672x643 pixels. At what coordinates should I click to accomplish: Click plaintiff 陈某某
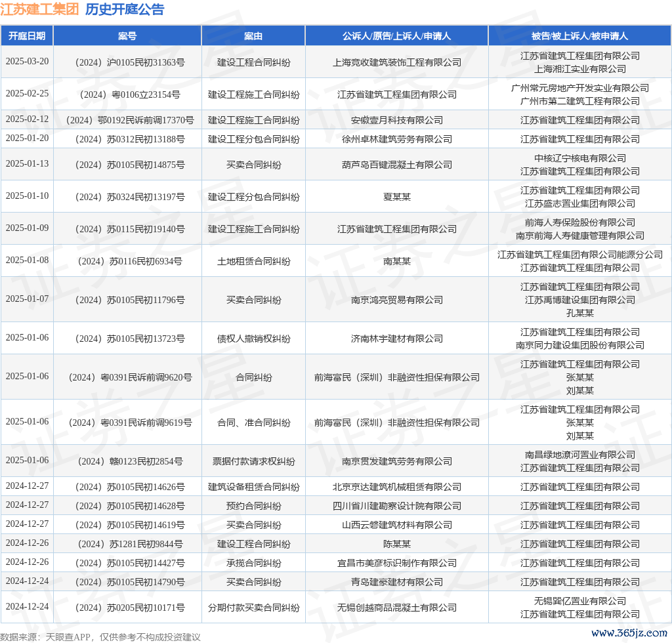tap(397, 544)
